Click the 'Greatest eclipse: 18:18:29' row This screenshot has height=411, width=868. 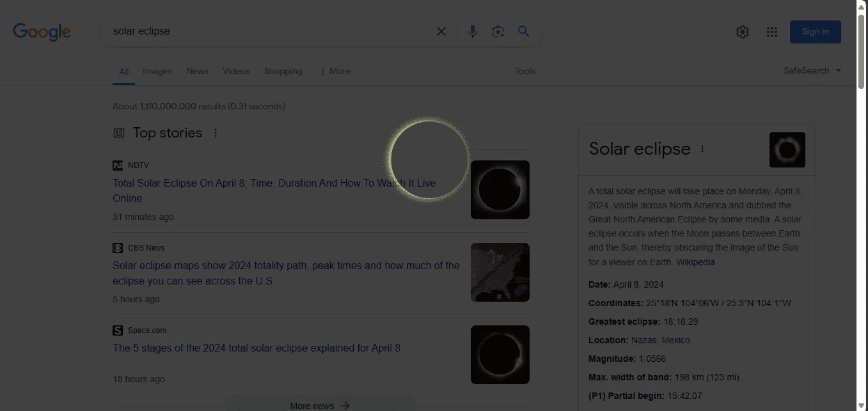[643, 322]
